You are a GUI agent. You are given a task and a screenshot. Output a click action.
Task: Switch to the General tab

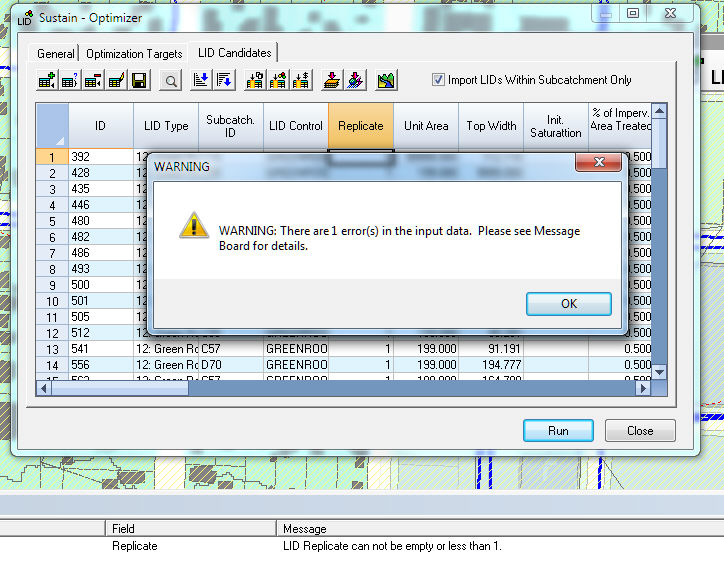pos(55,54)
